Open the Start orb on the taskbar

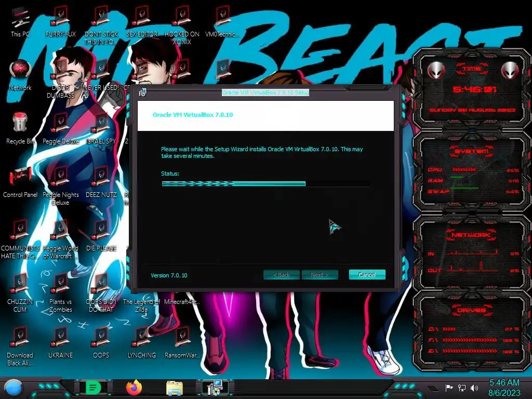(x=14, y=388)
